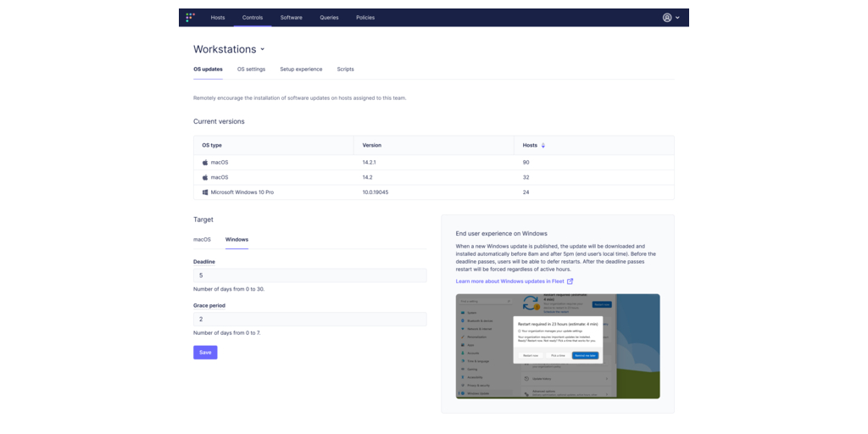Image resolution: width=868 pixels, height=434 pixels.
Task: Go to Software in the top navigation
Action: pyautogui.click(x=291, y=17)
